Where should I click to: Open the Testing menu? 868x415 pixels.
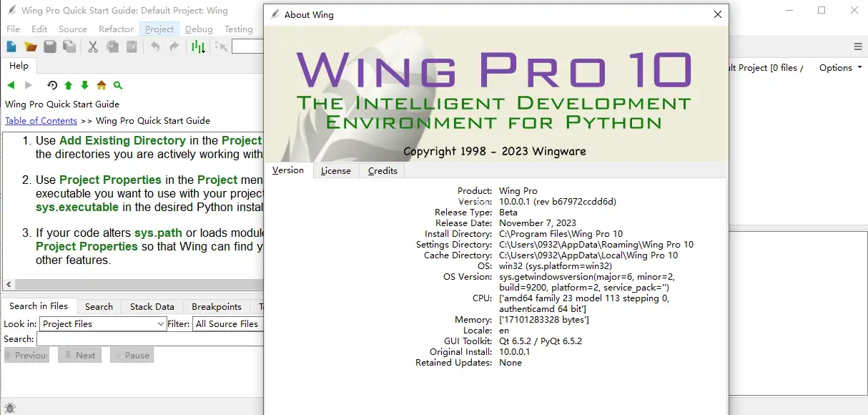pos(239,29)
